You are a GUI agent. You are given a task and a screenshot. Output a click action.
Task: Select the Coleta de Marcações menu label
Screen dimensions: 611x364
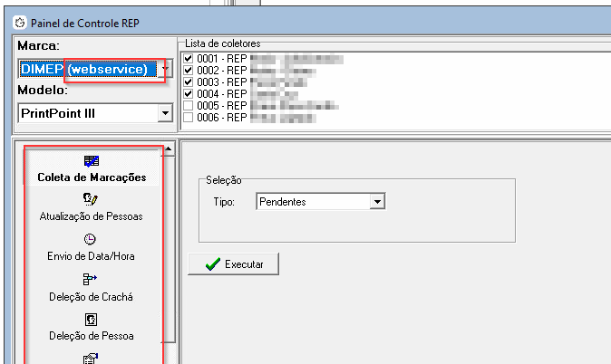(92, 177)
